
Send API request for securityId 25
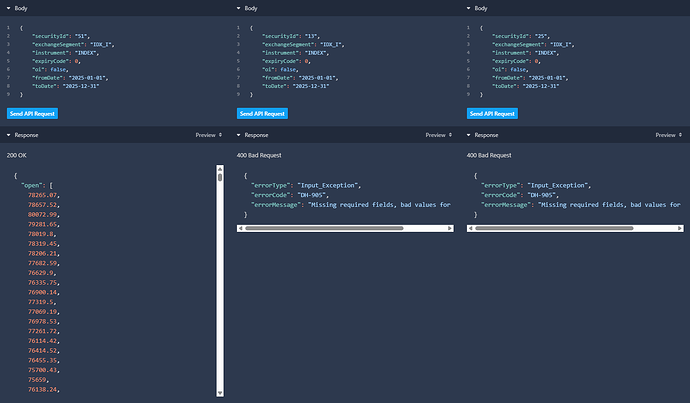click(493, 114)
